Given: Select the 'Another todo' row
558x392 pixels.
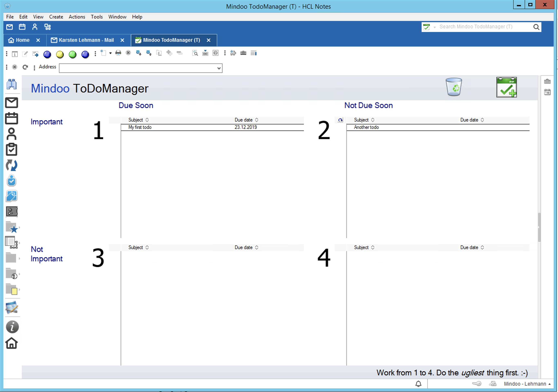Looking at the screenshot, I should coord(438,127).
